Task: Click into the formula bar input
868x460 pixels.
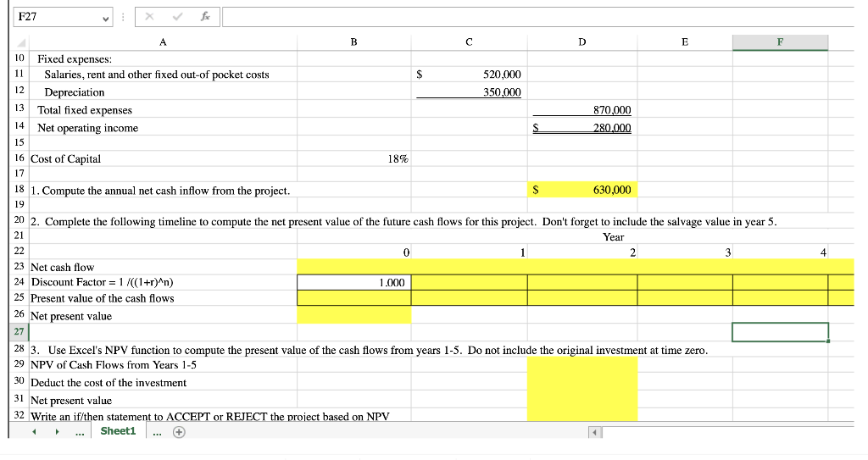Action: (x=538, y=17)
